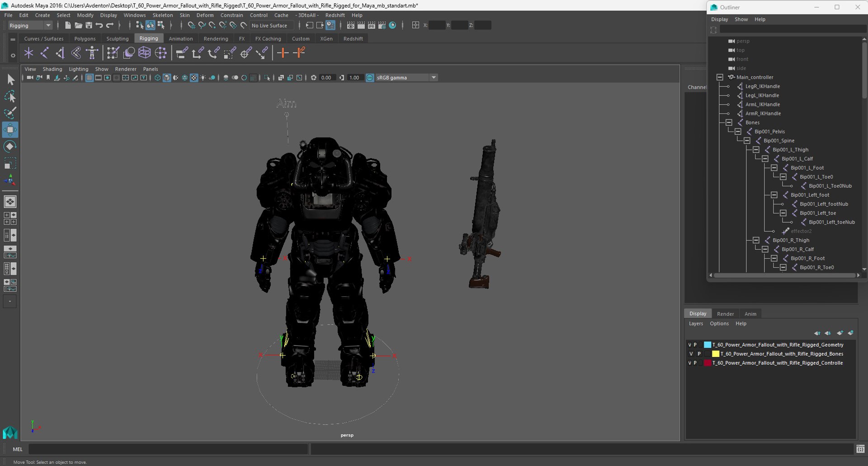Open the Deform menu
Screen dimensions: 868x466
tap(205, 15)
